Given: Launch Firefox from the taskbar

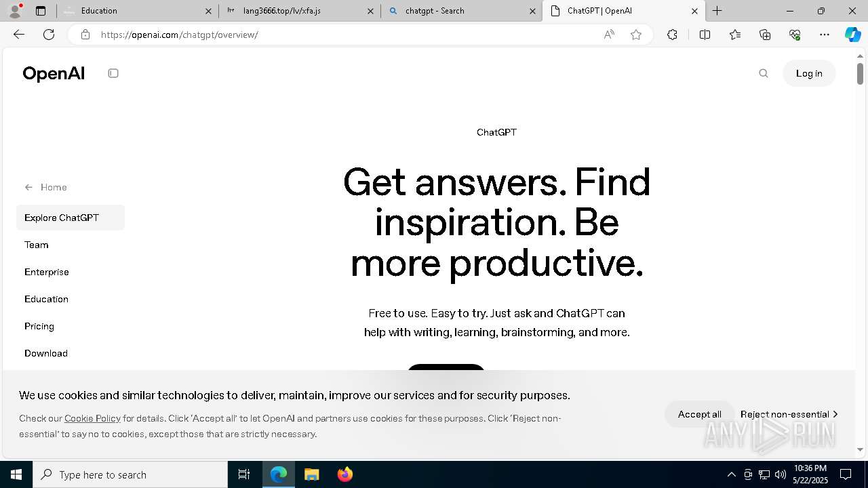Looking at the screenshot, I should coord(344,474).
